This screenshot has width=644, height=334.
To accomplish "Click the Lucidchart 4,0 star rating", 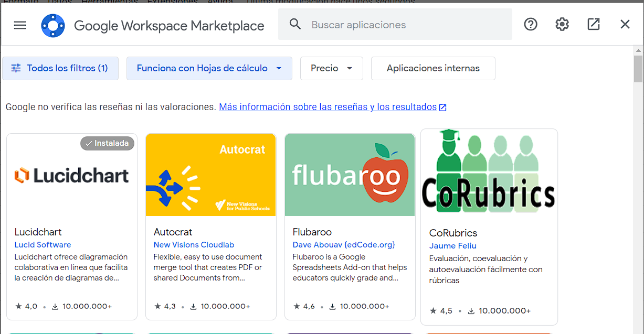I will pos(26,306).
